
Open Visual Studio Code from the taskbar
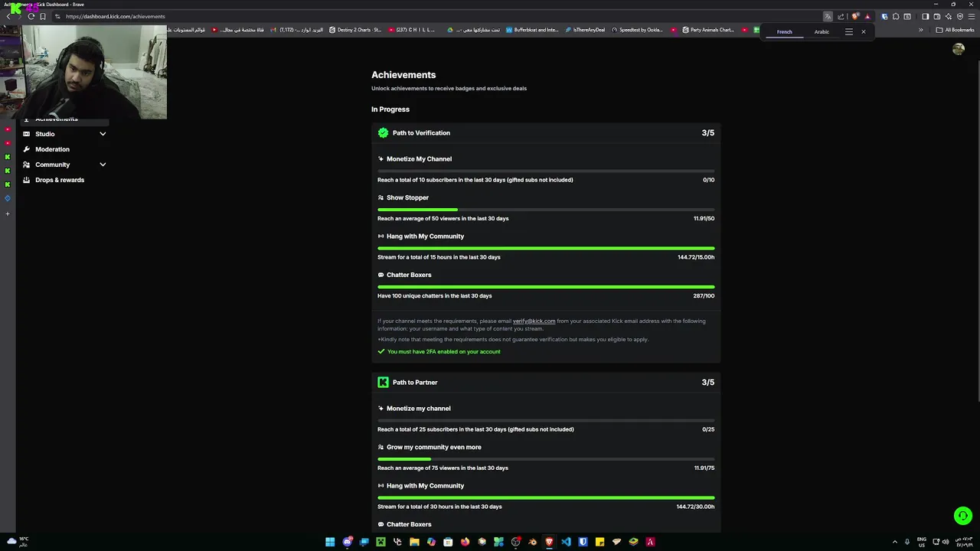(x=566, y=542)
